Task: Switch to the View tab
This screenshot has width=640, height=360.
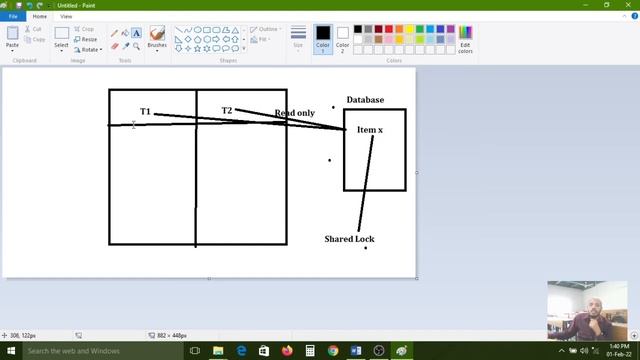Action: pos(66,16)
